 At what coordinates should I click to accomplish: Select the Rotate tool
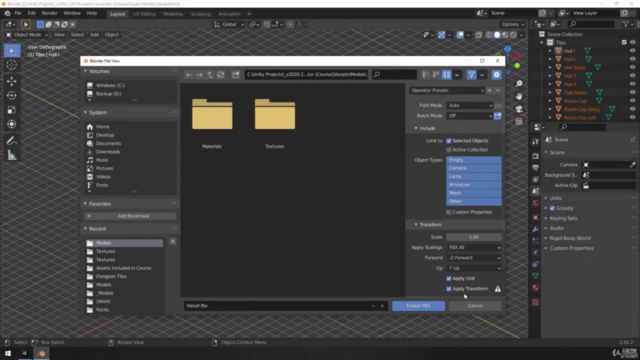coord(11,96)
